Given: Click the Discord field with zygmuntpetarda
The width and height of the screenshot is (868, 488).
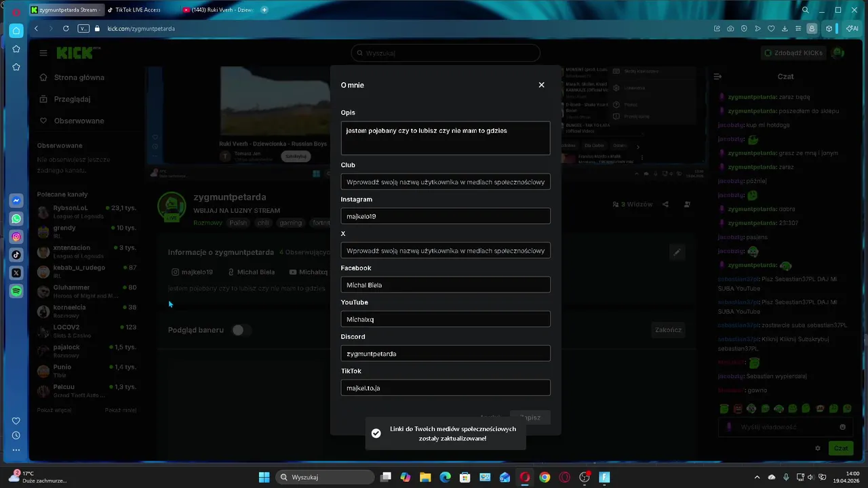Looking at the screenshot, I should point(446,354).
